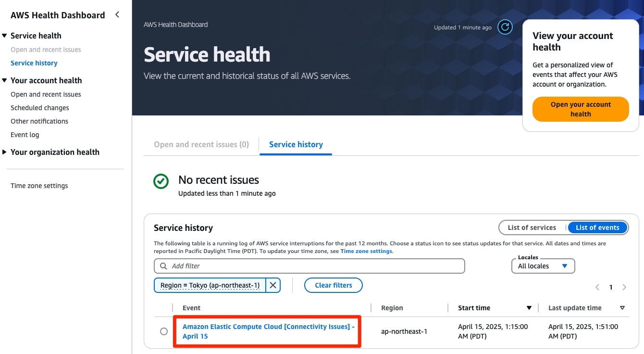Open service Open and recent issues sidebar link
Screen dimensions: 644x354
(x=46, y=50)
